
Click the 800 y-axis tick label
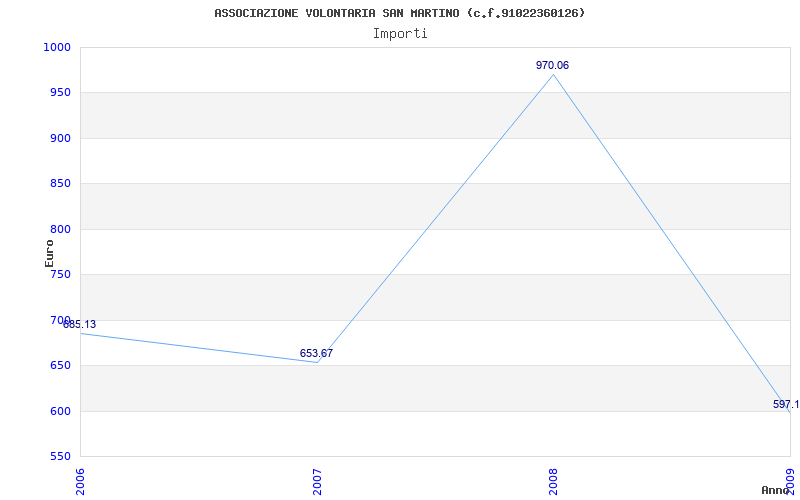coord(60,230)
